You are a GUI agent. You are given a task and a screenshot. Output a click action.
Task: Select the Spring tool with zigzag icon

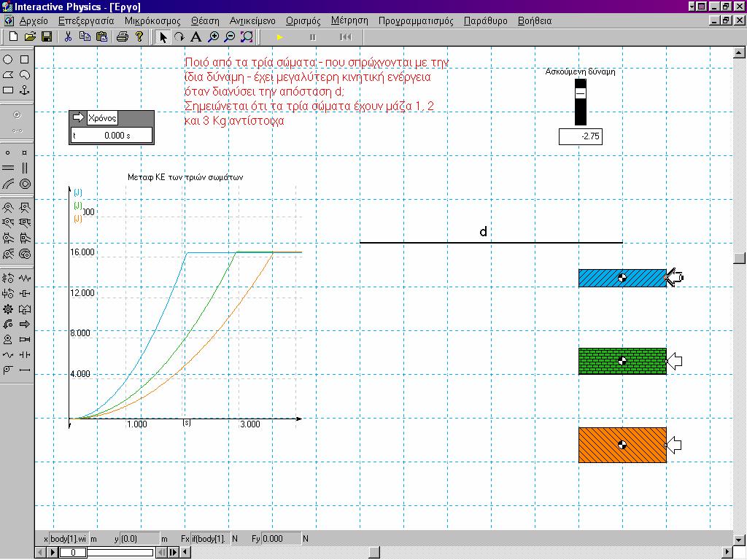(x=24, y=278)
